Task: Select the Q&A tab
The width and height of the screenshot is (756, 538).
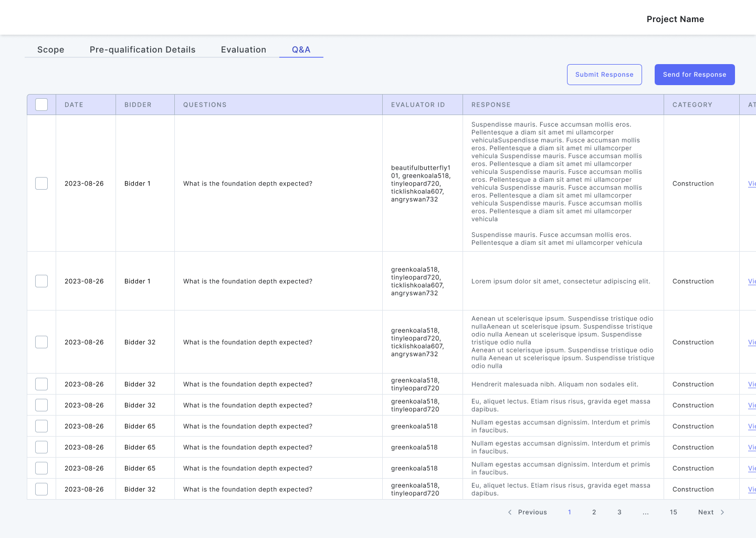Action: point(301,49)
